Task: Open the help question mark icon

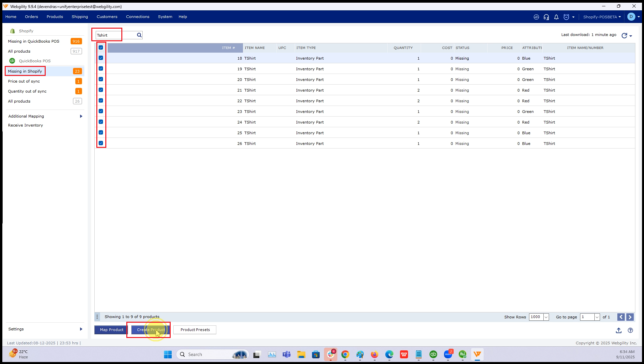Action: (630, 330)
